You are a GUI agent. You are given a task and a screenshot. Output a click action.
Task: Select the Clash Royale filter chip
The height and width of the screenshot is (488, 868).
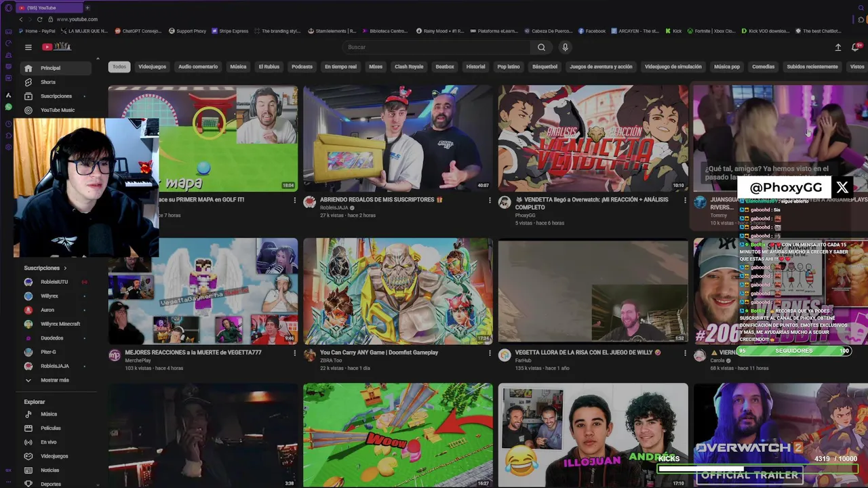pos(409,66)
